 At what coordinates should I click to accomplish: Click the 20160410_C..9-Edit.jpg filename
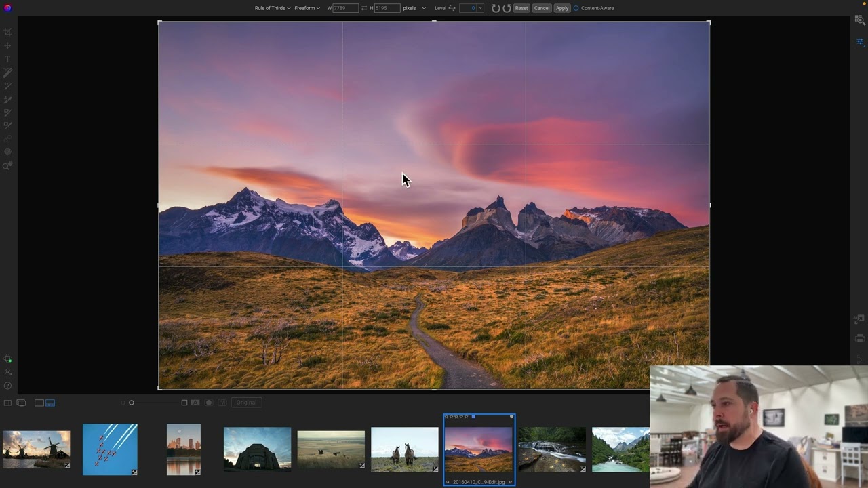(x=478, y=482)
